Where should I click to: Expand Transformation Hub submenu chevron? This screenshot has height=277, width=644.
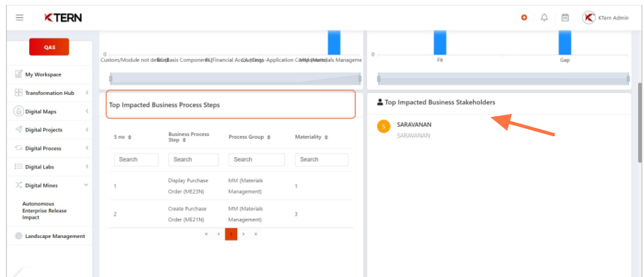coord(87,93)
